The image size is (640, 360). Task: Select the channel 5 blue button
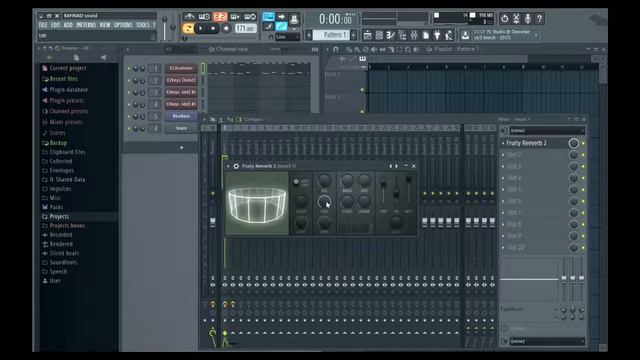click(181, 116)
